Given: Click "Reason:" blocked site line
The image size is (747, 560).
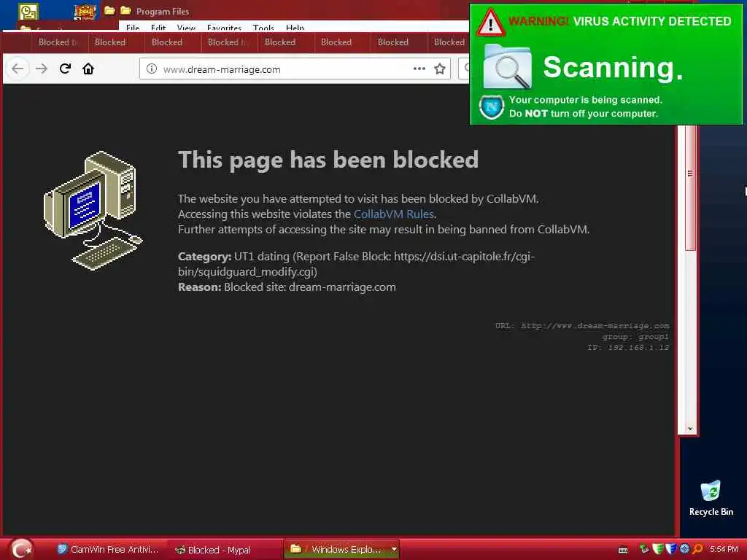Looking at the screenshot, I should pos(287,287).
